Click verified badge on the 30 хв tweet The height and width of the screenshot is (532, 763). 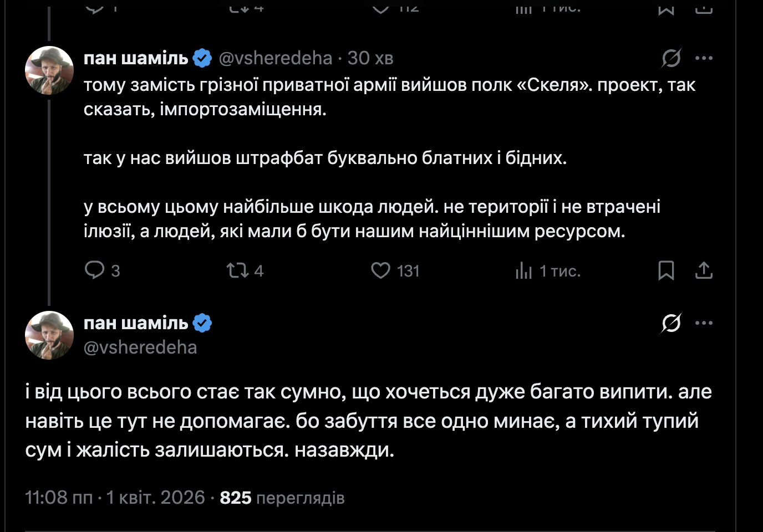(202, 58)
